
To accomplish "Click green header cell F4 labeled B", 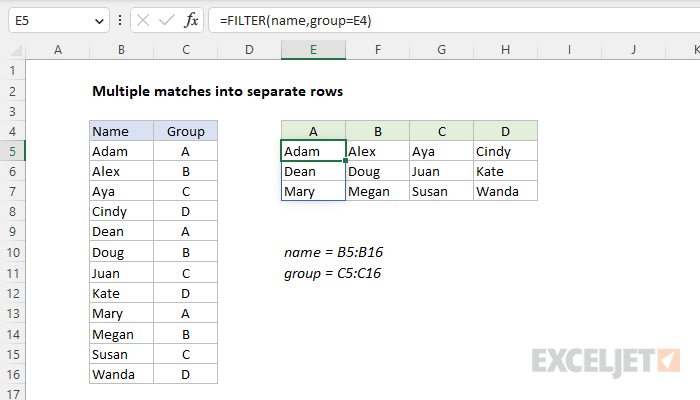I will (378, 131).
